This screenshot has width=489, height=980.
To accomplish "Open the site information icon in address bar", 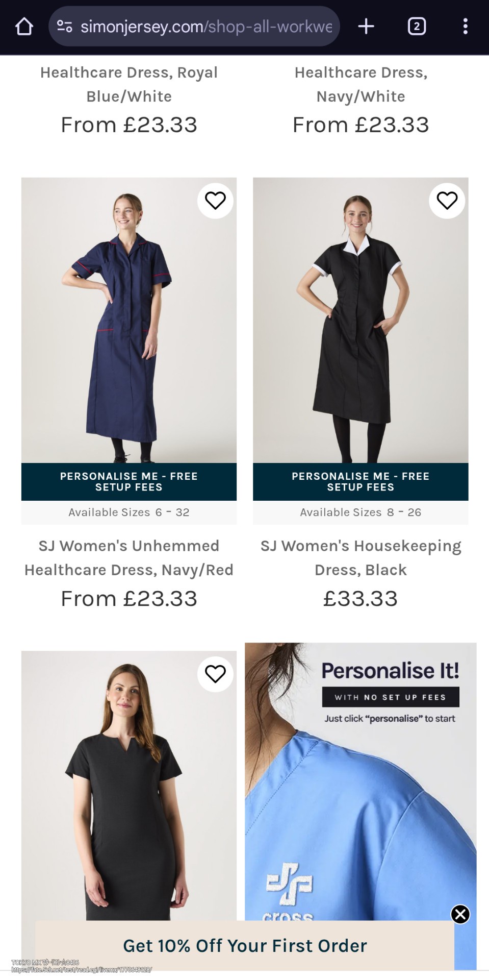I will (64, 27).
